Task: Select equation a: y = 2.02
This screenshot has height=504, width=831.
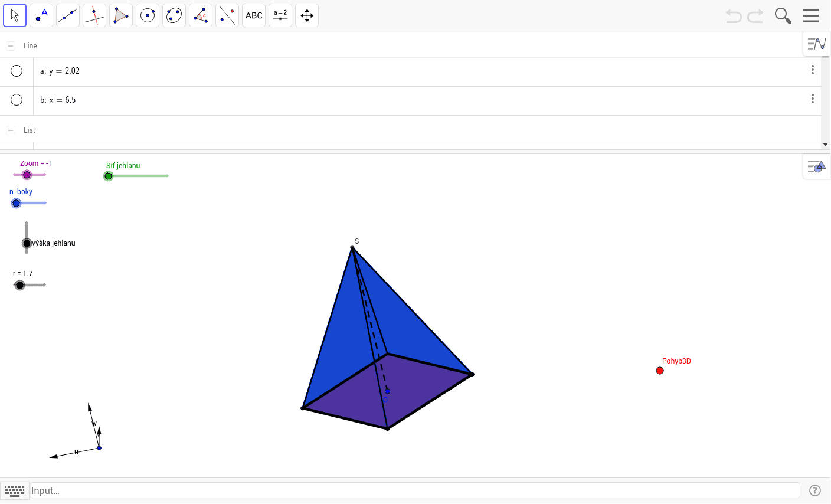Action: pos(60,71)
